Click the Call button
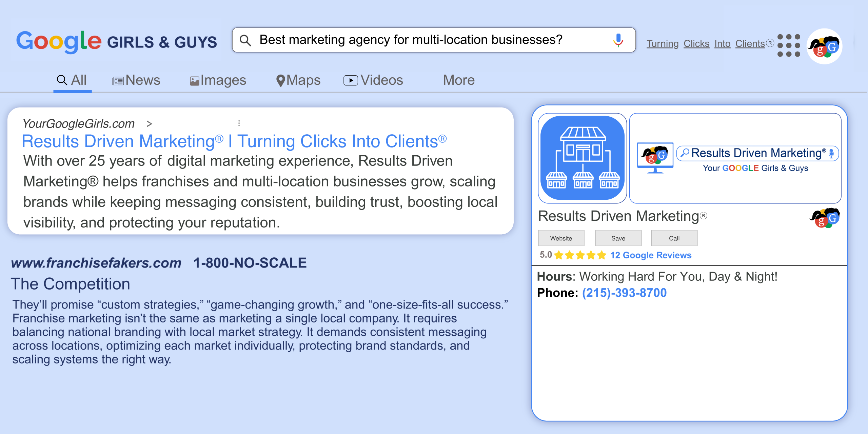Viewport: 868px width, 434px height. click(674, 238)
